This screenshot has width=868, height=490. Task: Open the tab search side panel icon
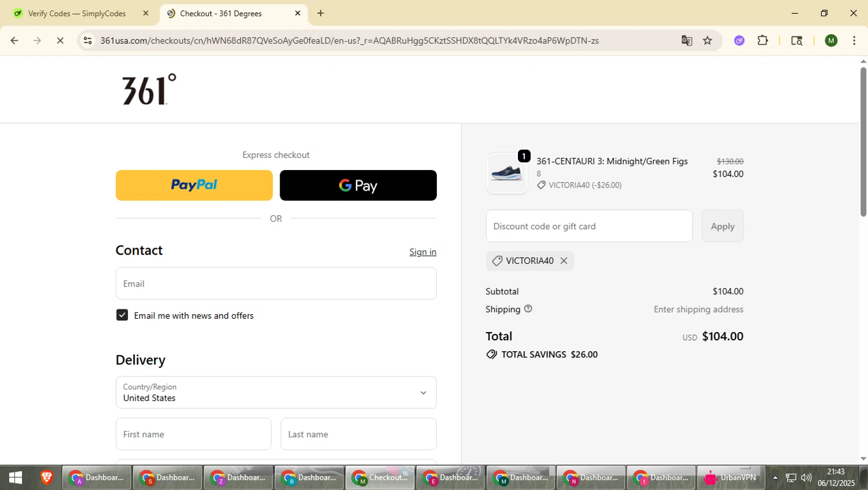point(797,40)
